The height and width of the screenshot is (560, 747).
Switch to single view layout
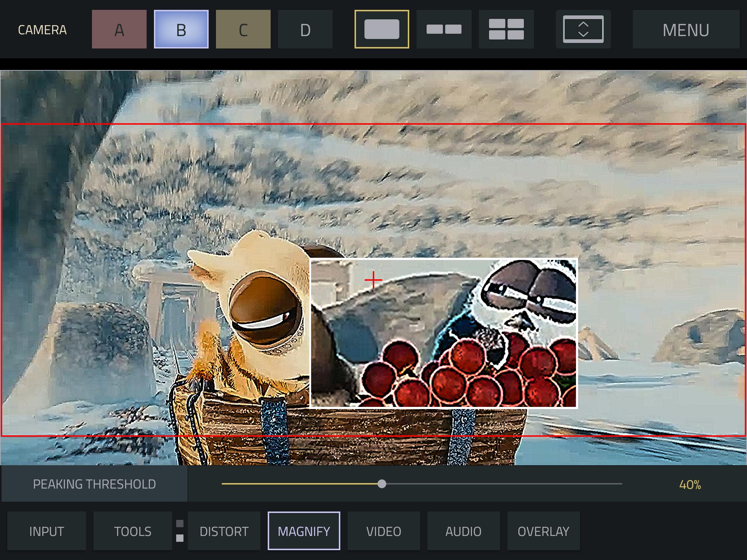382,29
